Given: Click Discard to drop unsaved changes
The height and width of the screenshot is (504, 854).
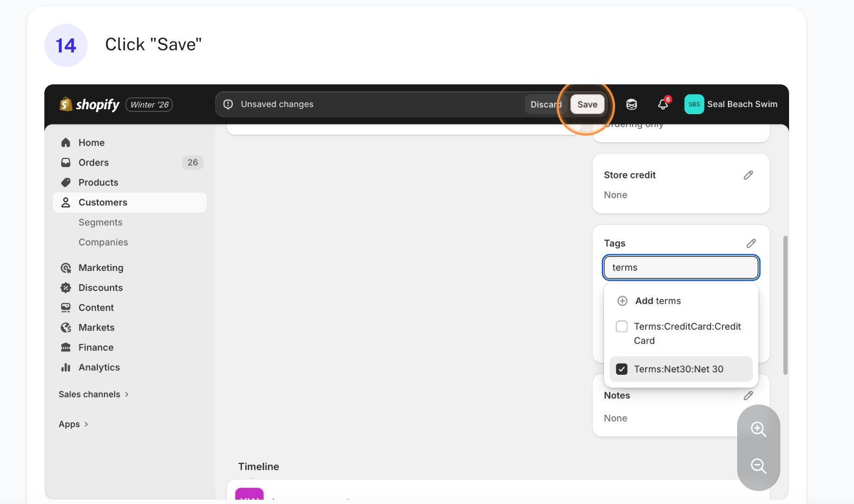Looking at the screenshot, I should (545, 104).
